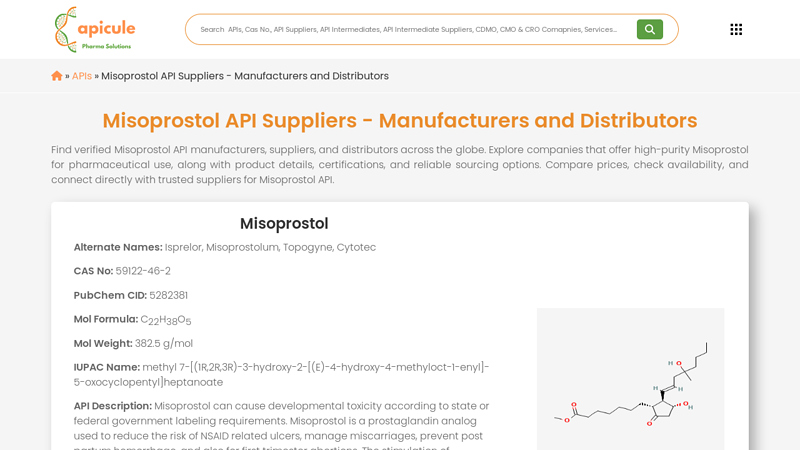The width and height of the screenshot is (800, 450).
Task: Open the grid apps menu icon
Action: coord(736,30)
